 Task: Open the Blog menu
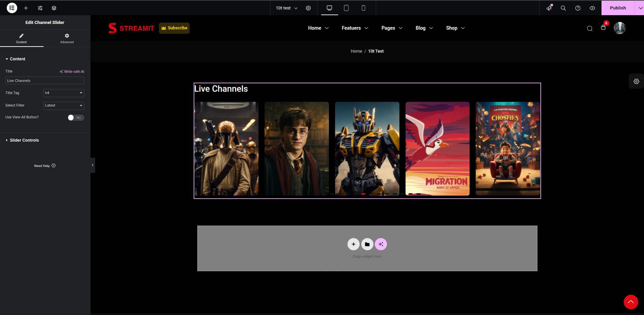tap(424, 28)
